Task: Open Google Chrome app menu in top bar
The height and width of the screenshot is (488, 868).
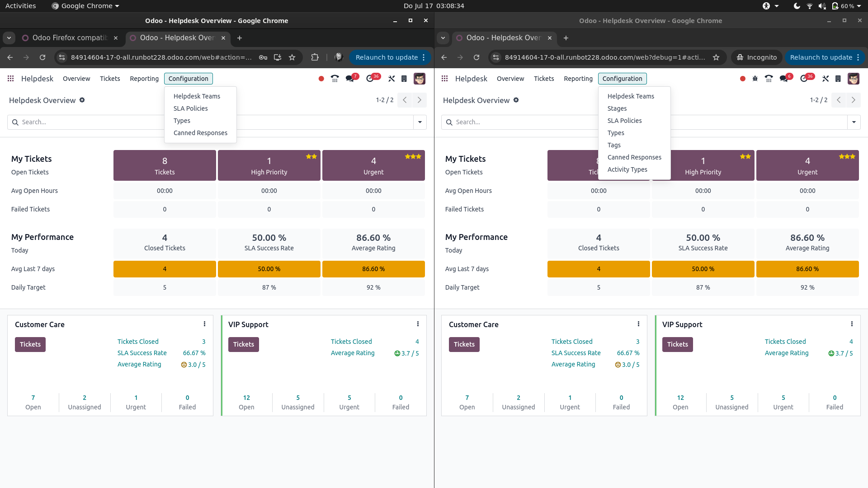Action: pyautogui.click(x=85, y=6)
